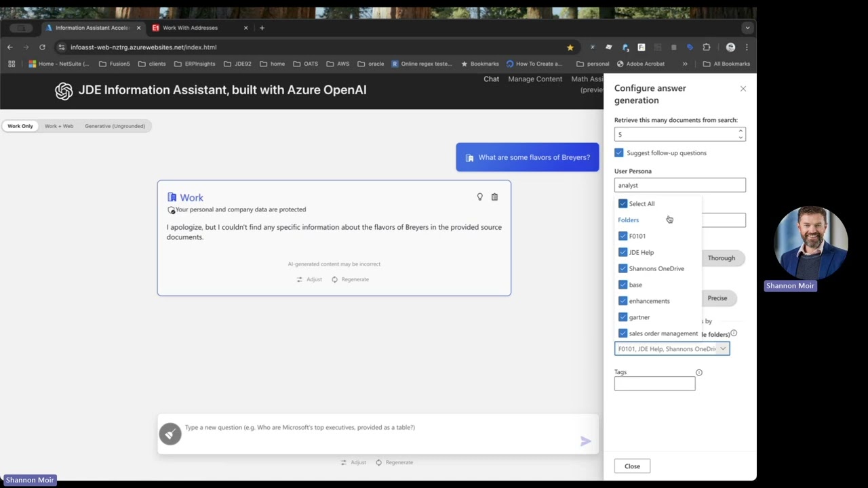Click the blue tag extension icon
Viewport: 868px width, 488px height.
tap(690, 47)
